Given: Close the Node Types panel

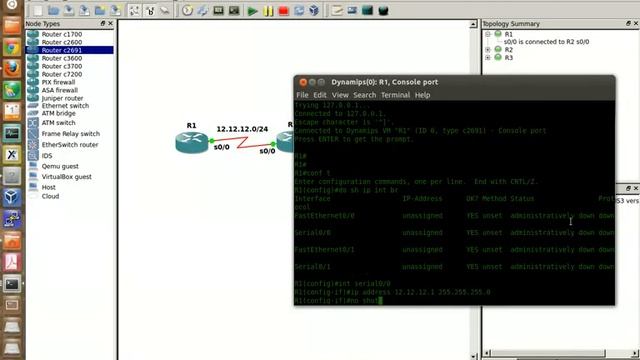Looking at the screenshot, I should coord(110,24).
